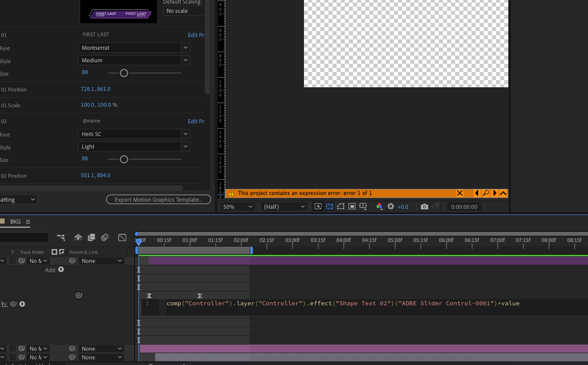The width and height of the screenshot is (588, 365).
Task: Open the magnification dropdown set to 50%
Action: click(x=237, y=206)
